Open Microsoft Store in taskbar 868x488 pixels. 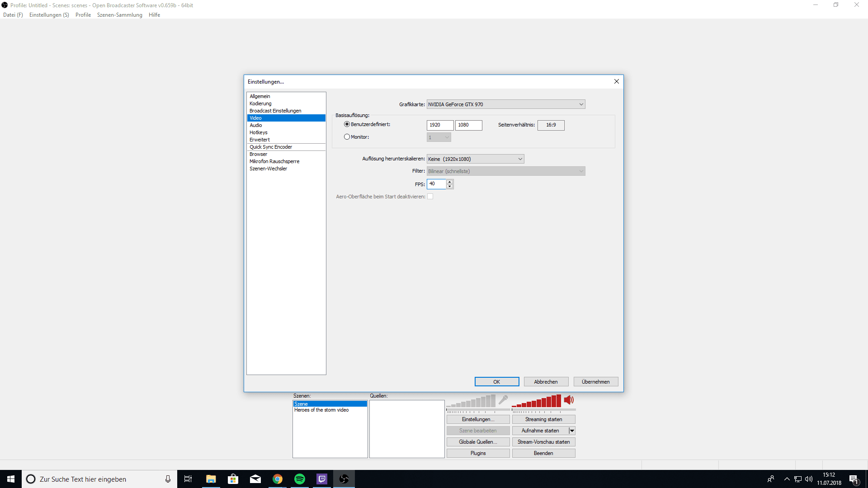point(233,479)
